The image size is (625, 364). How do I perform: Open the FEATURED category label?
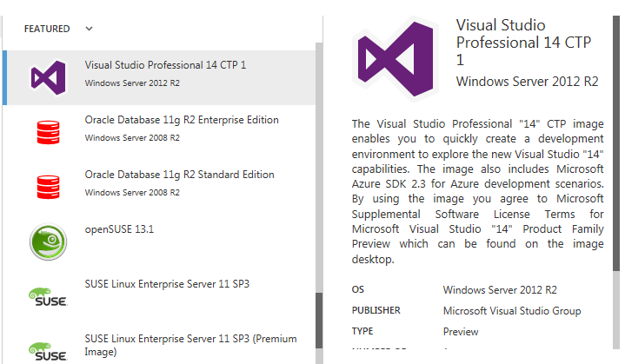47,29
